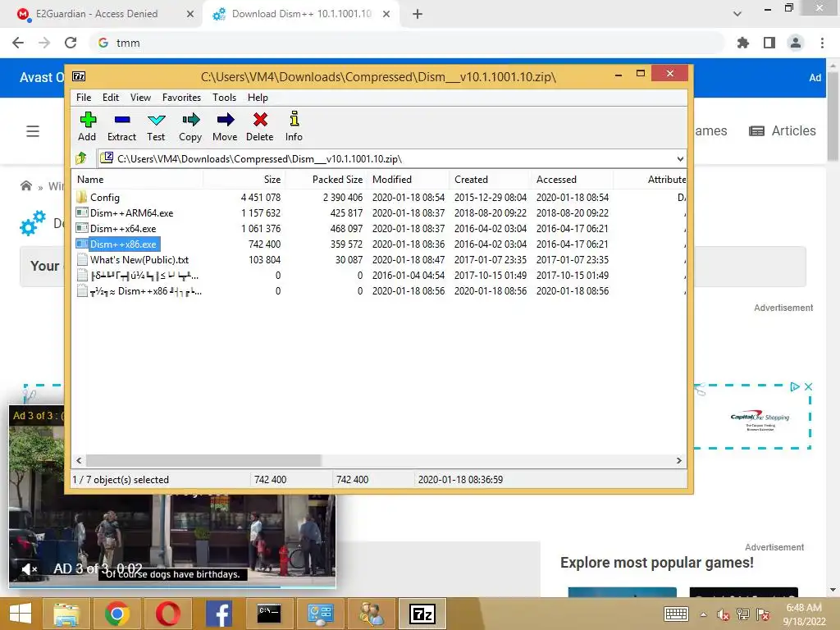Open Opera from the taskbar
The height and width of the screenshot is (630, 840).
coord(167,614)
